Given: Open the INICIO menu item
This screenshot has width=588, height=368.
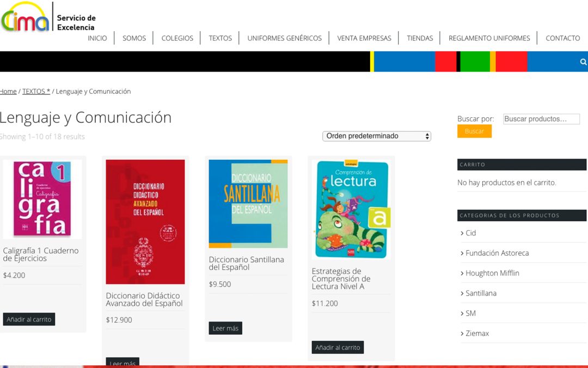Looking at the screenshot, I should tap(97, 38).
